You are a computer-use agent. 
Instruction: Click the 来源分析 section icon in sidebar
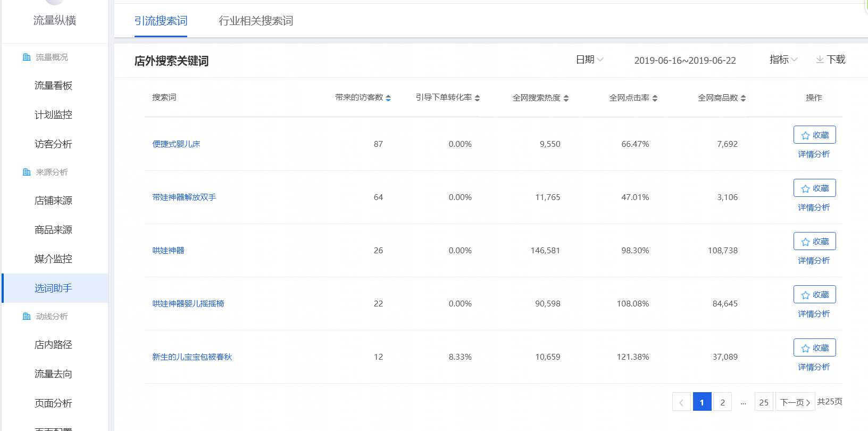(27, 172)
